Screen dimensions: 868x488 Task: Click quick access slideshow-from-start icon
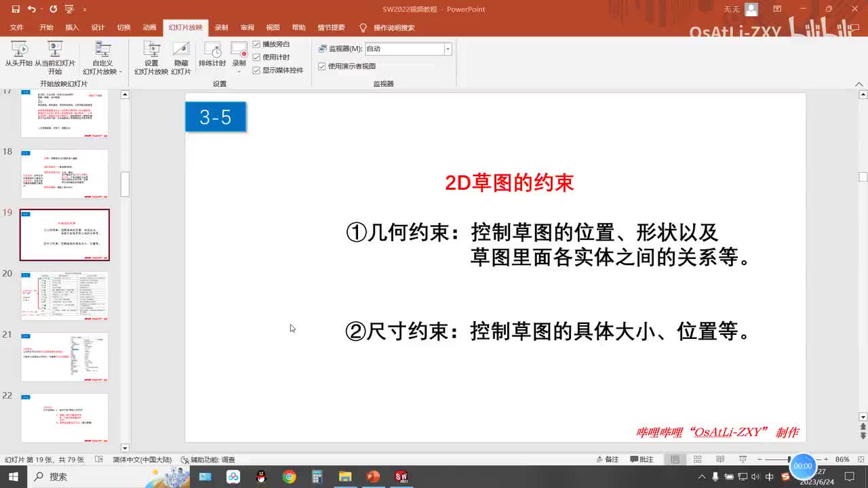point(69,9)
